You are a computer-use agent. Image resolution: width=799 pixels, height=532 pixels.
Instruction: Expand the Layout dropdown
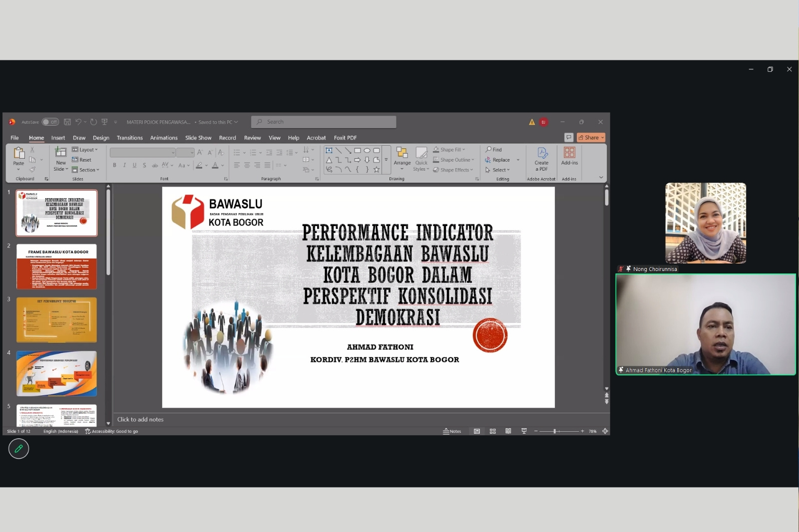[85, 150]
